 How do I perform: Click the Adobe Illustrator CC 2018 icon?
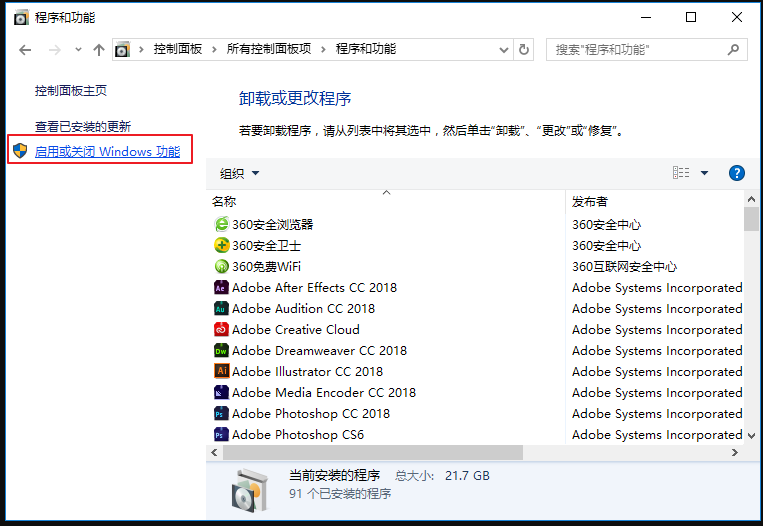(221, 372)
